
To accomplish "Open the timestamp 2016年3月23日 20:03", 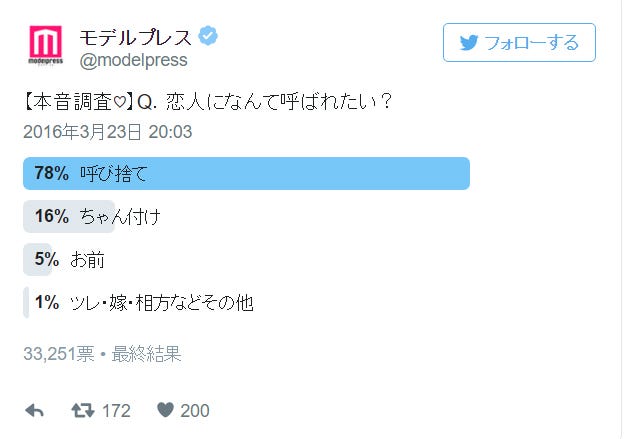I will [x=107, y=131].
